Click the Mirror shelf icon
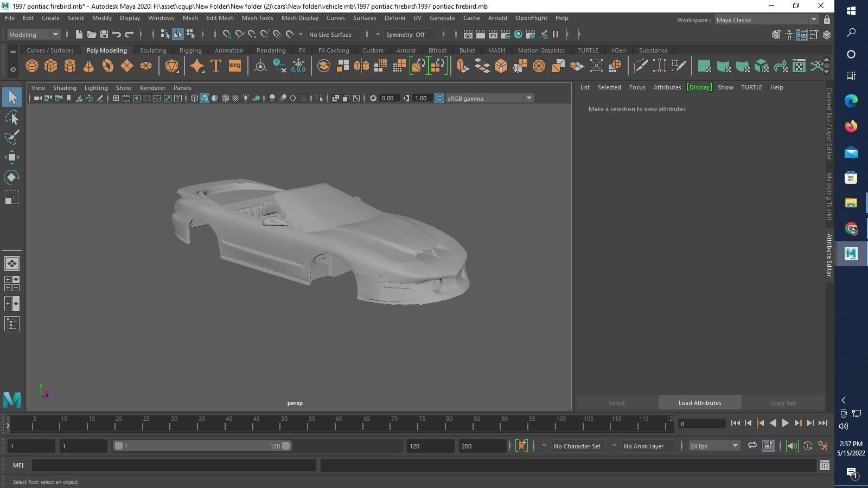The height and width of the screenshot is (488, 868). pos(361,66)
